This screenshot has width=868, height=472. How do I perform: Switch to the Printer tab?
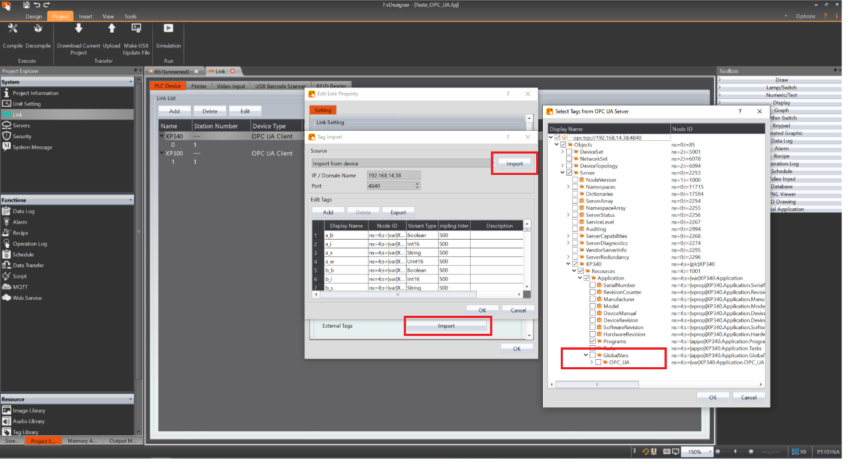coord(199,86)
